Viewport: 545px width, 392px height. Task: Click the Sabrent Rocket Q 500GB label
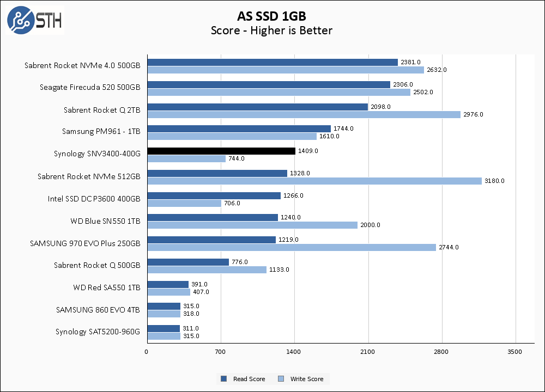tap(97, 265)
